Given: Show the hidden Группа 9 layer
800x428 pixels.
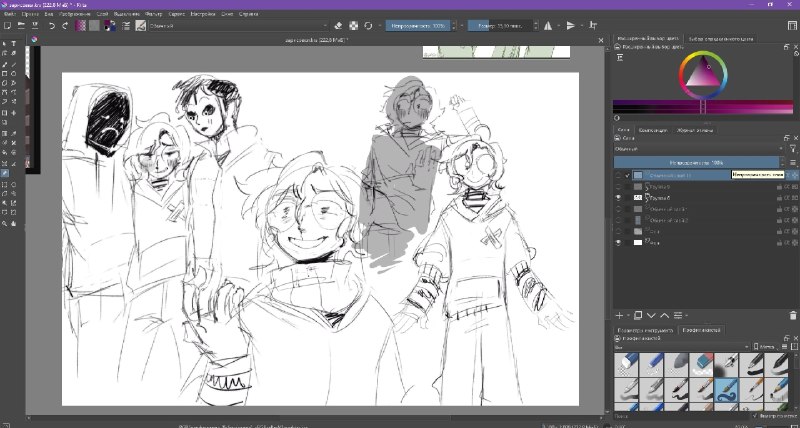Looking at the screenshot, I should click(x=618, y=187).
